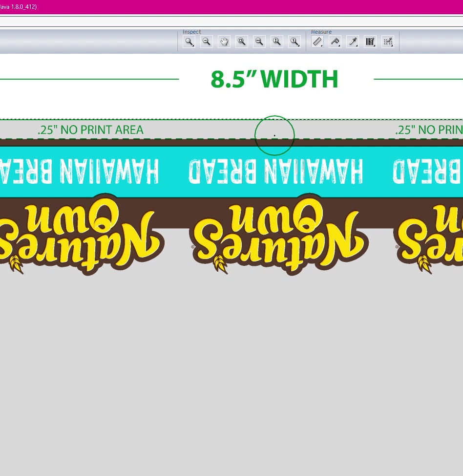The image size is (463, 476).
Task: Click the Fit Height zoom icon
Action: (276, 42)
